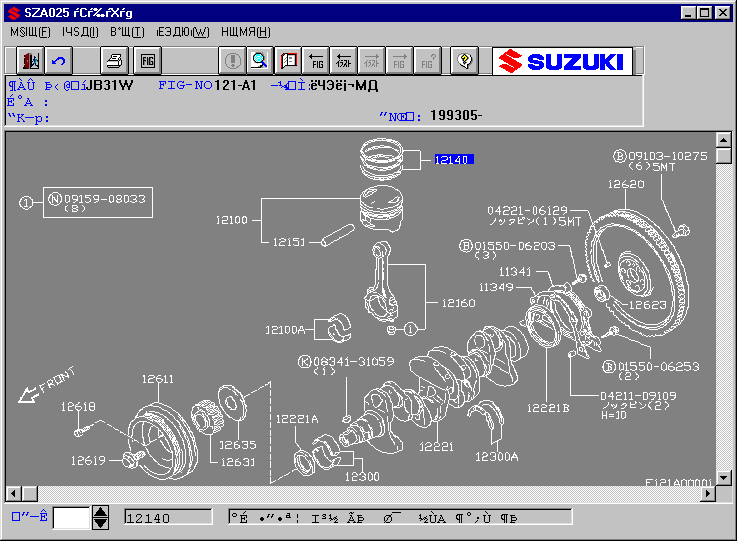
Task: Click the empty input field beside stepper
Action: 71,517
